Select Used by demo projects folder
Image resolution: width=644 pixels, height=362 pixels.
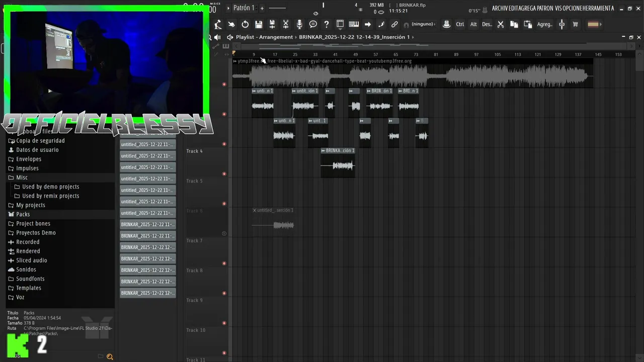[x=50, y=187]
